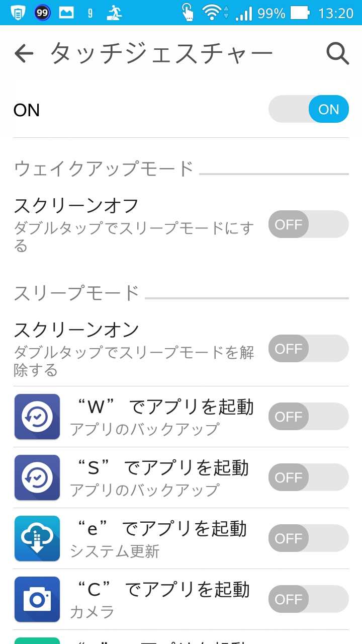The image size is (362, 644).
Task: Toggle the "S" でアプリを起動 switch
Action: [308, 477]
